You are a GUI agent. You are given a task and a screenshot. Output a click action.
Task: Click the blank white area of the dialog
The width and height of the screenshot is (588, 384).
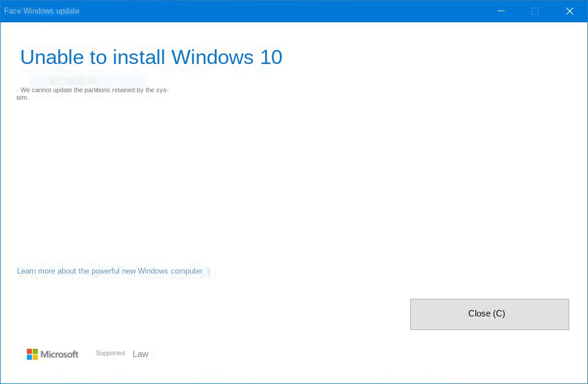[352, 176]
